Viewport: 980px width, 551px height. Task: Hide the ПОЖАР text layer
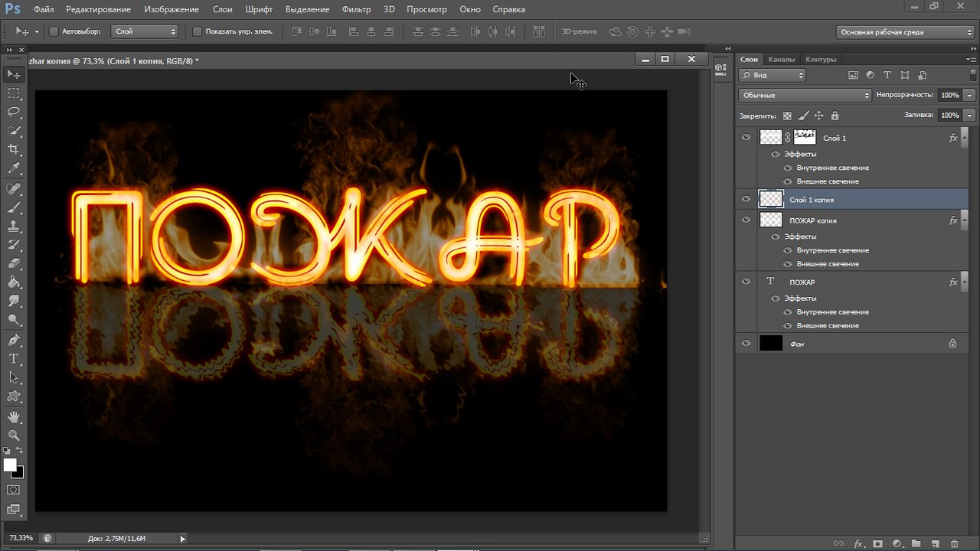(x=746, y=282)
